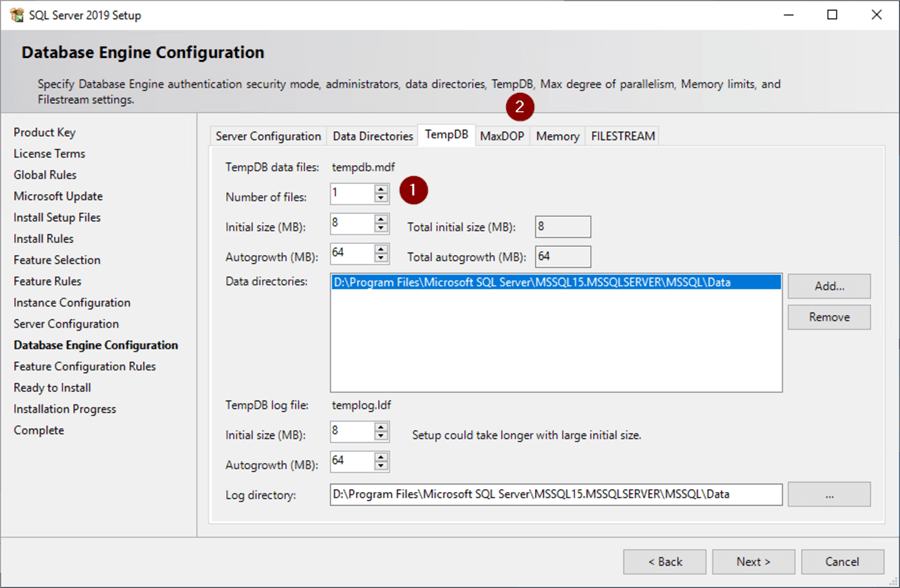This screenshot has width=900, height=588.
Task: Click the Total autogrowth field
Action: tap(562, 257)
